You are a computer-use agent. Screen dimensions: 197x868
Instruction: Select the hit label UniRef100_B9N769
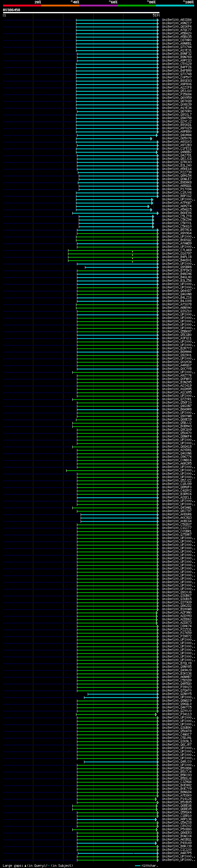point(177,57)
